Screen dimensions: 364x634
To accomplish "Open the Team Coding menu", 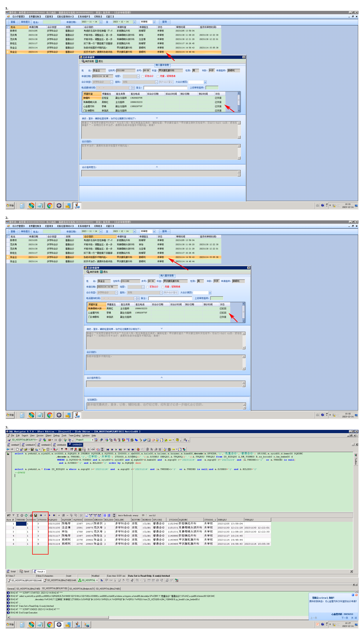I will 74,436.
